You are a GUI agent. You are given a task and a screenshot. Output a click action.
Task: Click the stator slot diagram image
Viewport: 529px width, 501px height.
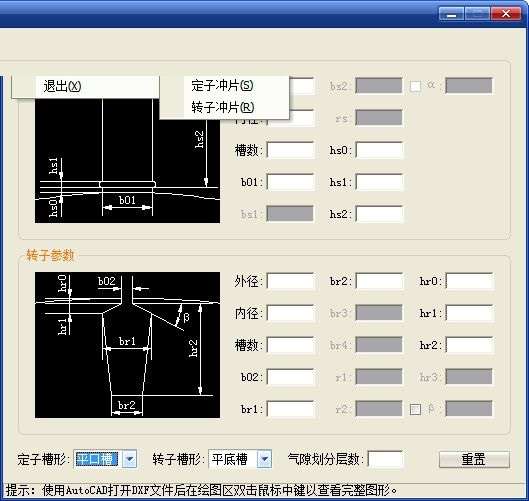pos(127,161)
